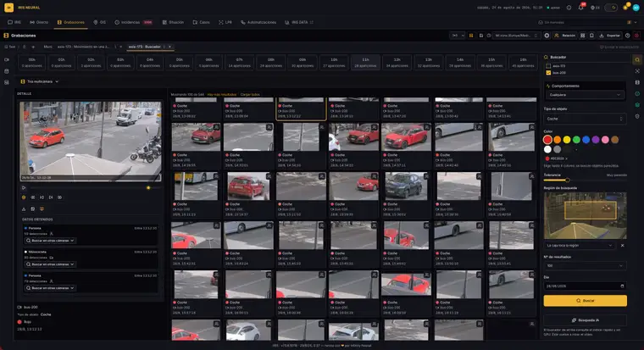
Task: Open the GIS tab
Action: pos(100,22)
